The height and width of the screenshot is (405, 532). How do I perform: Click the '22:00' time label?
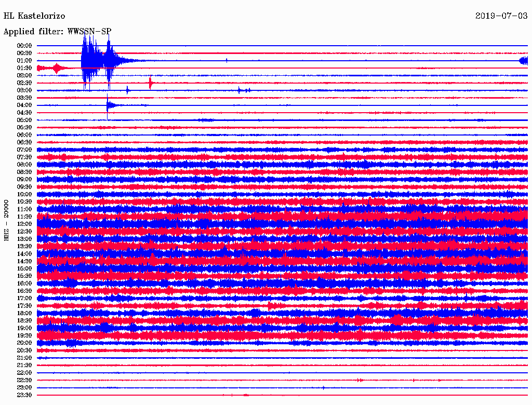click(24, 373)
